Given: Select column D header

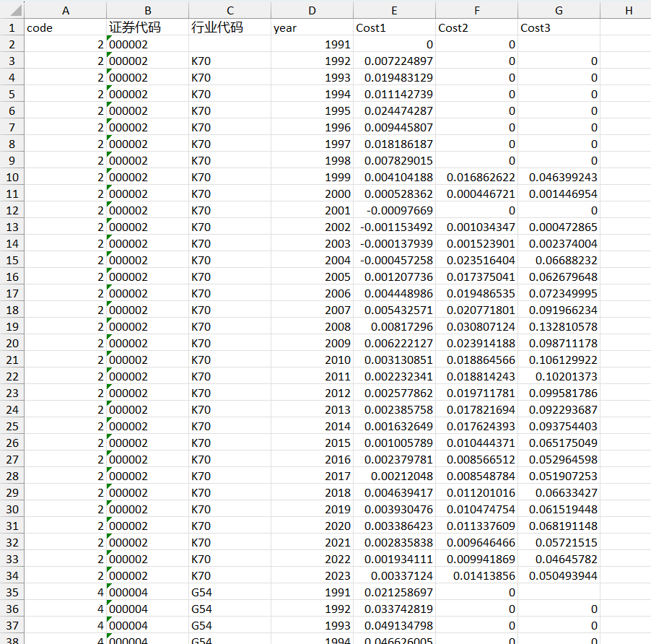Looking at the screenshot, I should point(312,10).
